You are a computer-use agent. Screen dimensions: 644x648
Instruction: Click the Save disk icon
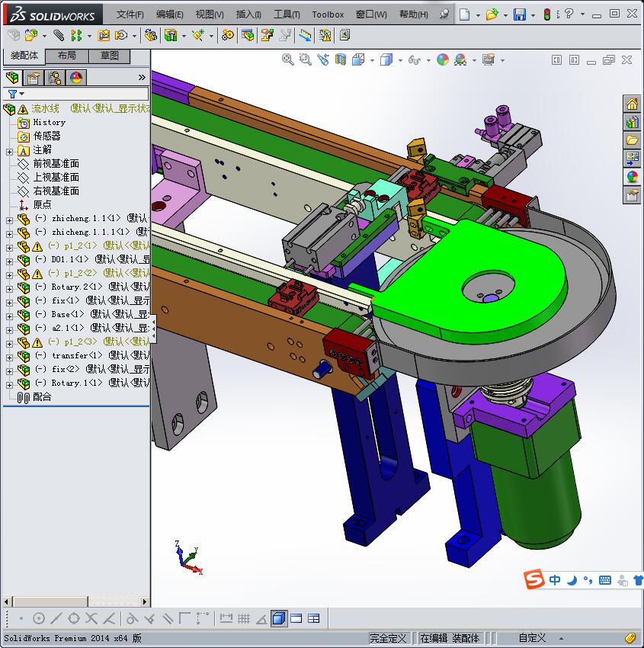tap(519, 14)
